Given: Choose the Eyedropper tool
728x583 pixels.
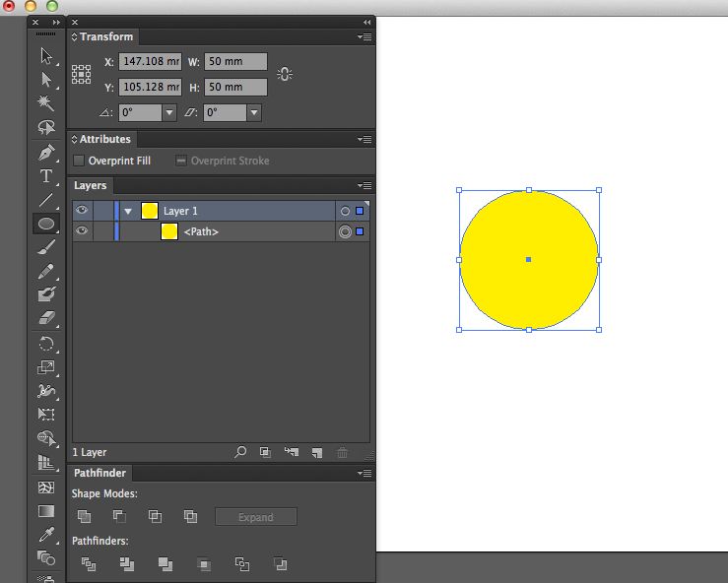Looking at the screenshot, I should (x=46, y=535).
